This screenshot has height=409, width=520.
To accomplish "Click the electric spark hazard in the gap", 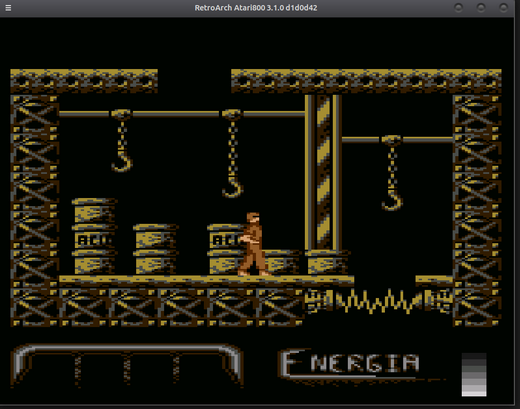I will (379, 301).
